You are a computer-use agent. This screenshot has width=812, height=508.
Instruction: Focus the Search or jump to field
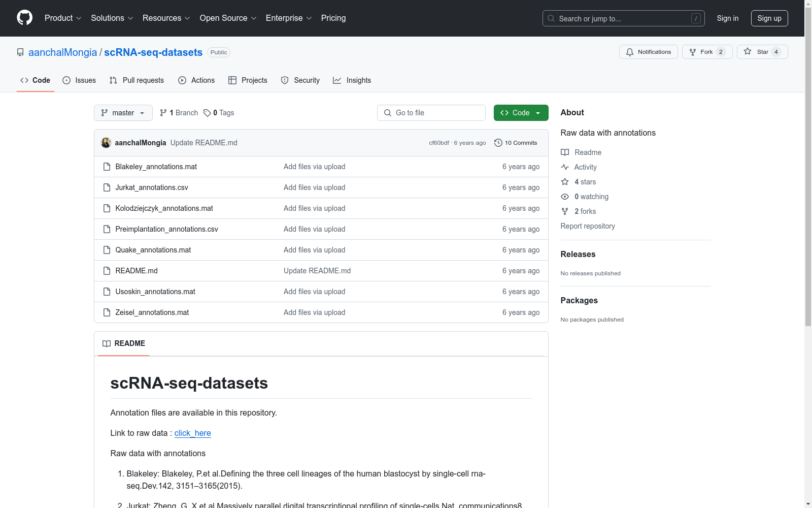pos(624,18)
